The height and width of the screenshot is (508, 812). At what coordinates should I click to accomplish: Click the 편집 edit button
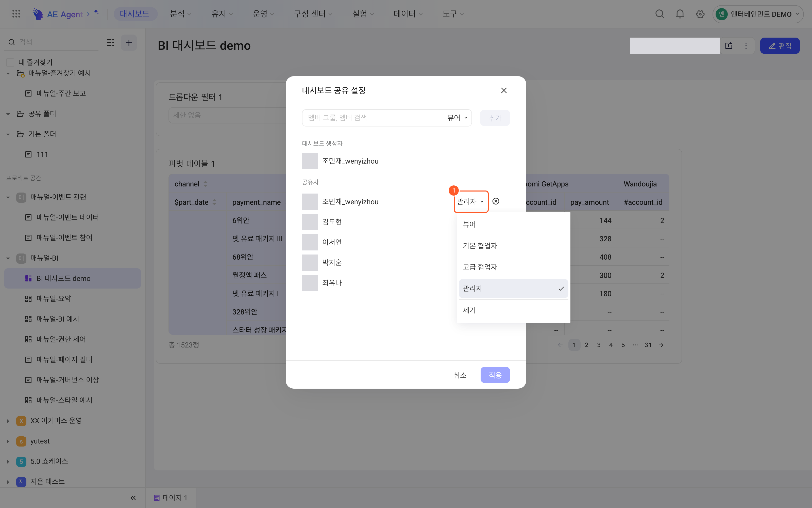pos(780,46)
